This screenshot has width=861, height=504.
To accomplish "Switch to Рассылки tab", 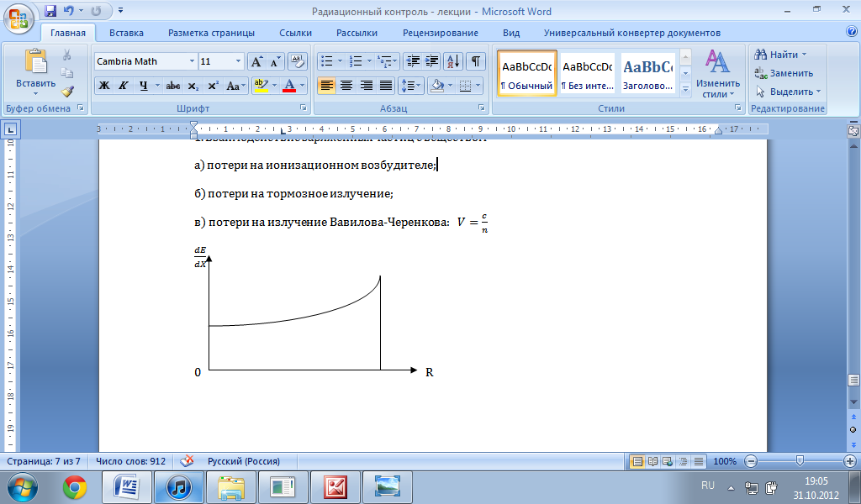I will (357, 33).
